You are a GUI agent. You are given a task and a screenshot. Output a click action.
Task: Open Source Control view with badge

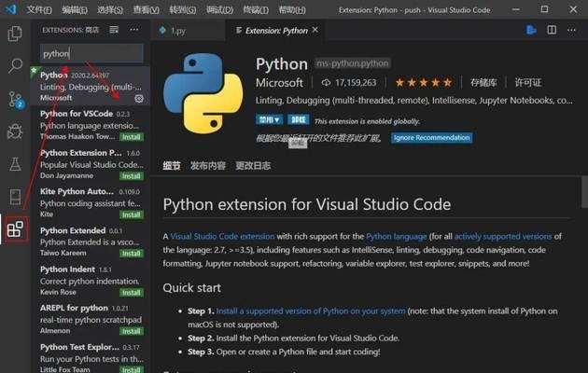15,99
